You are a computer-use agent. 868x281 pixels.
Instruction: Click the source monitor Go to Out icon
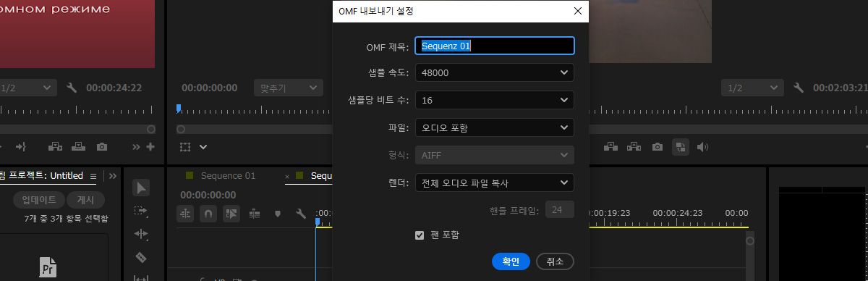pos(21,146)
